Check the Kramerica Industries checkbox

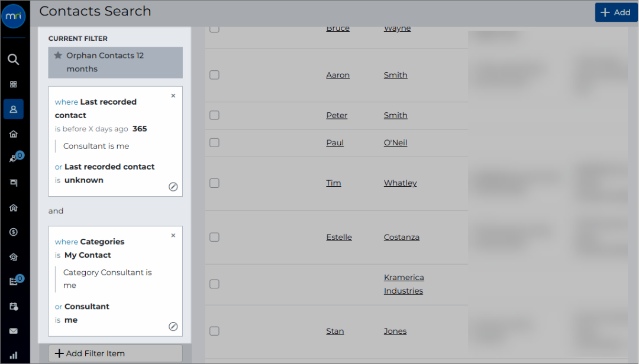(x=214, y=284)
